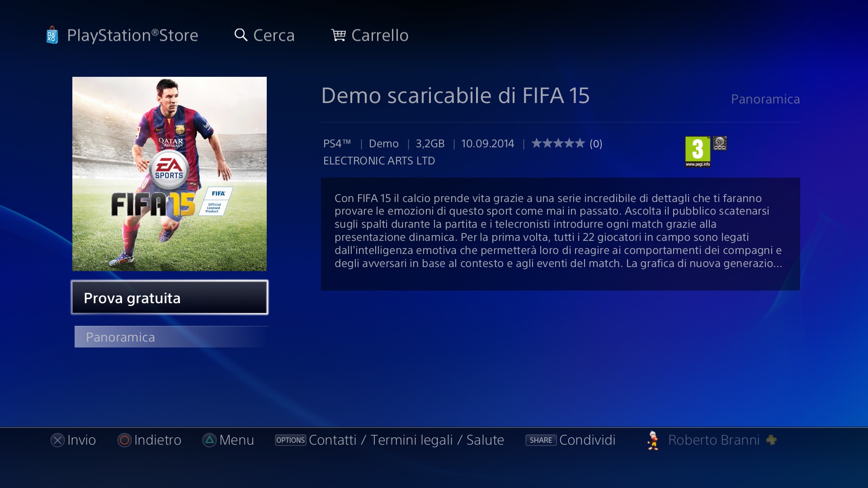Screen dimensions: 868x488
Task: Open Contatti / Termini legali / Salute
Action: tap(406, 440)
